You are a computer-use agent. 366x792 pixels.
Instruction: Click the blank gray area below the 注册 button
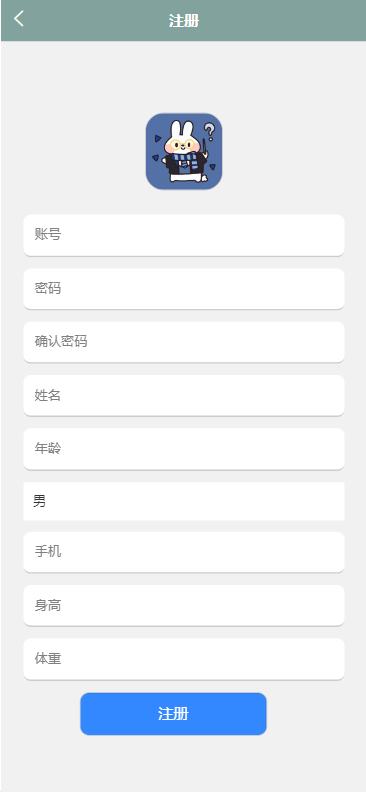(x=184, y=763)
